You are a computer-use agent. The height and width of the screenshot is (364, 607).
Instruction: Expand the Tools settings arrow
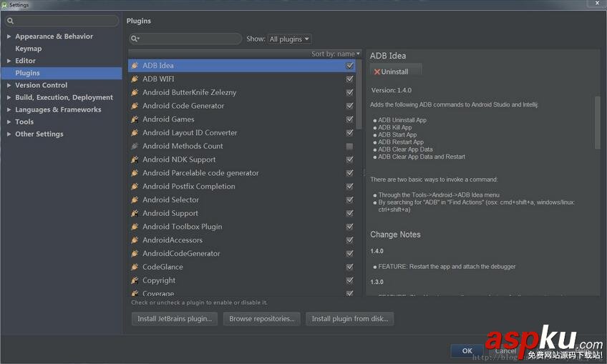9,122
